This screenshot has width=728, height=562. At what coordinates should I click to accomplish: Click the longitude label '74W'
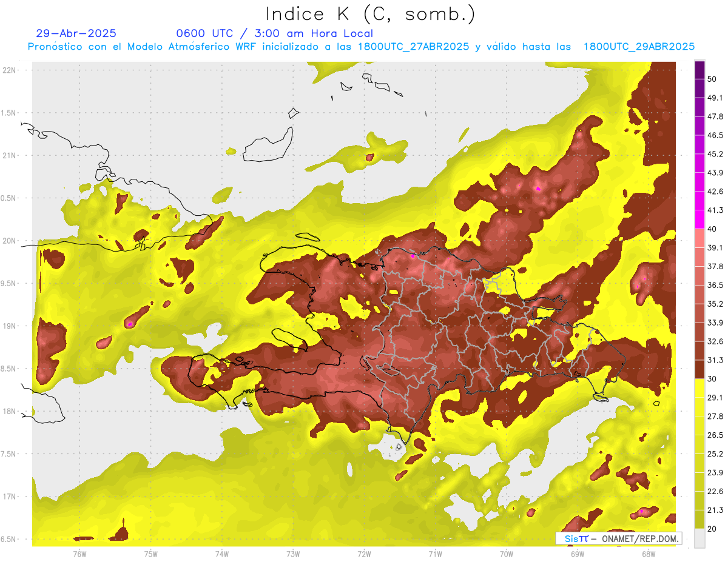(x=222, y=554)
